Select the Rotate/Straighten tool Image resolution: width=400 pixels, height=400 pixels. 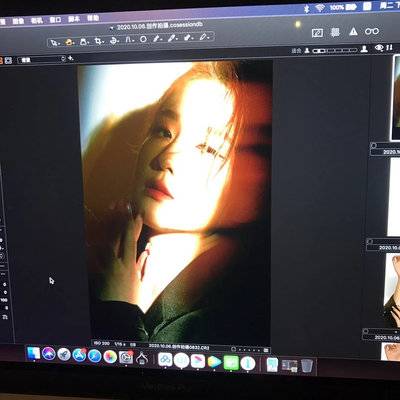click(x=114, y=40)
